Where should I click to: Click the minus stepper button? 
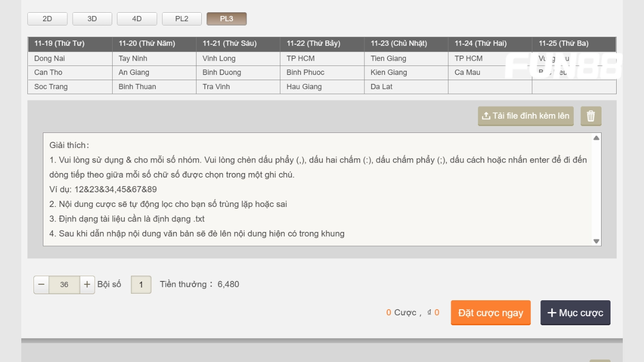click(41, 285)
